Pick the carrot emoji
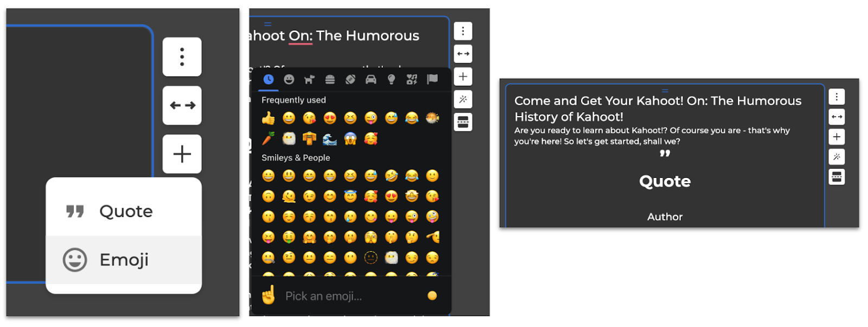Viewport: 868px width, 327px height. click(x=269, y=139)
